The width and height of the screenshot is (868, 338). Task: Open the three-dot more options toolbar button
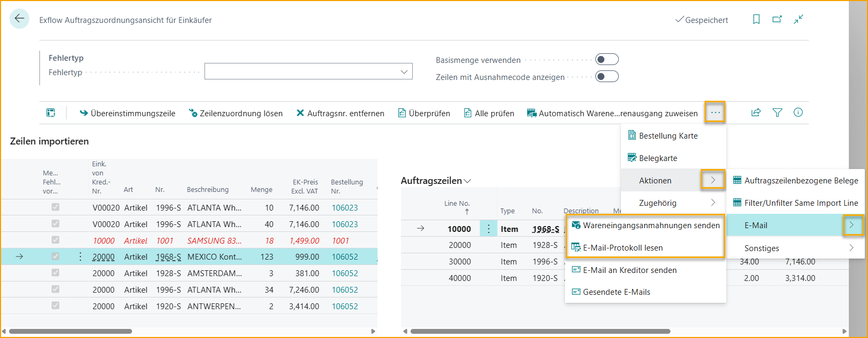click(x=715, y=113)
